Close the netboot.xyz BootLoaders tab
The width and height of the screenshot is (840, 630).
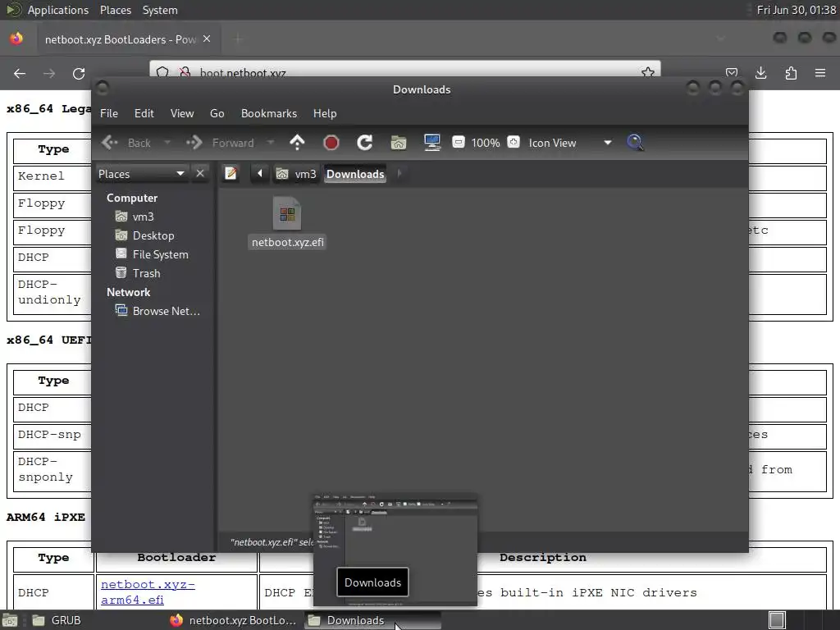pos(207,39)
